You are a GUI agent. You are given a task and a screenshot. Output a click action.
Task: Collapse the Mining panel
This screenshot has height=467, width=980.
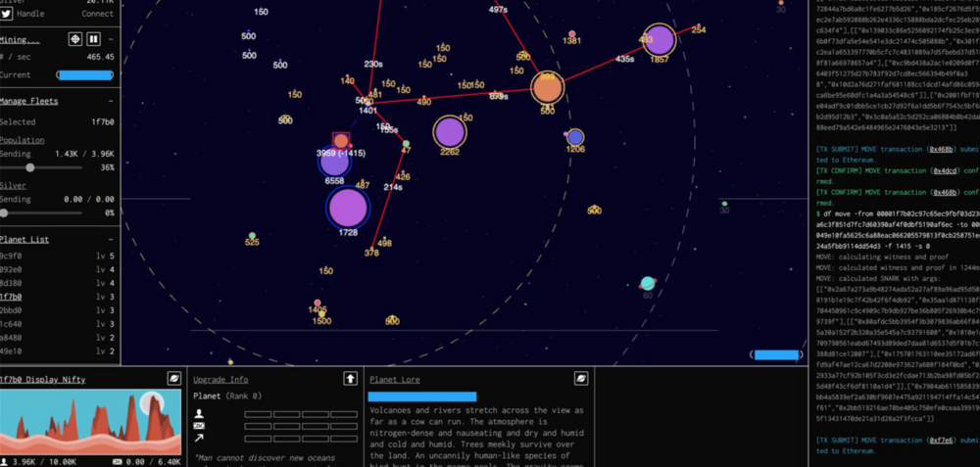111,40
